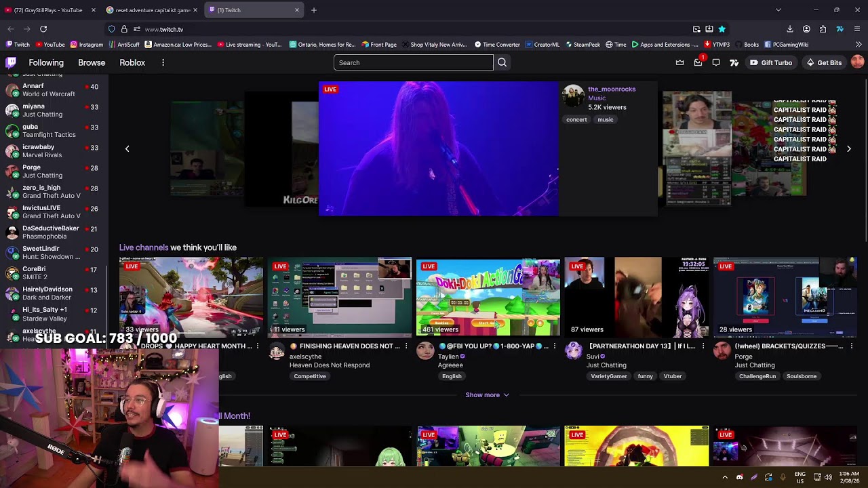Select icrawbaby in followed channels
The image size is (868, 488).
tap(54, 151)
